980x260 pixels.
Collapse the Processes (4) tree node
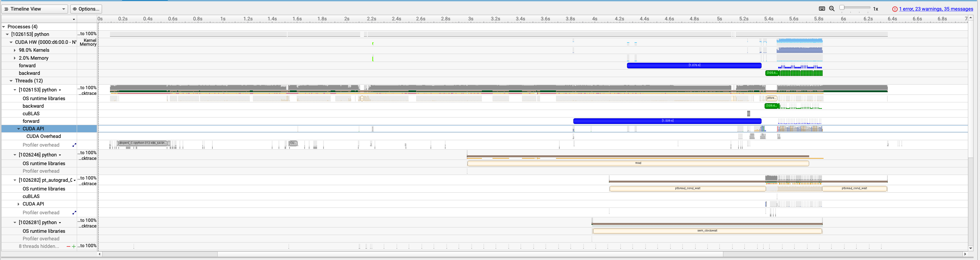point(4,27)
